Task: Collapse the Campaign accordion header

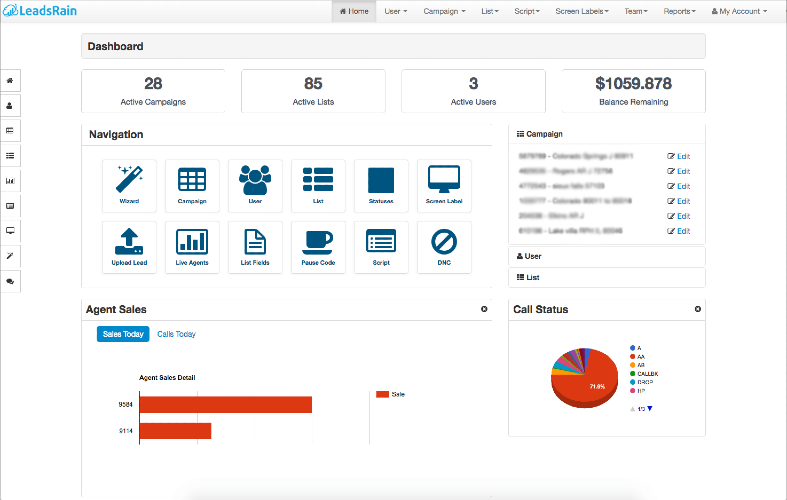Action: [607, 134]
